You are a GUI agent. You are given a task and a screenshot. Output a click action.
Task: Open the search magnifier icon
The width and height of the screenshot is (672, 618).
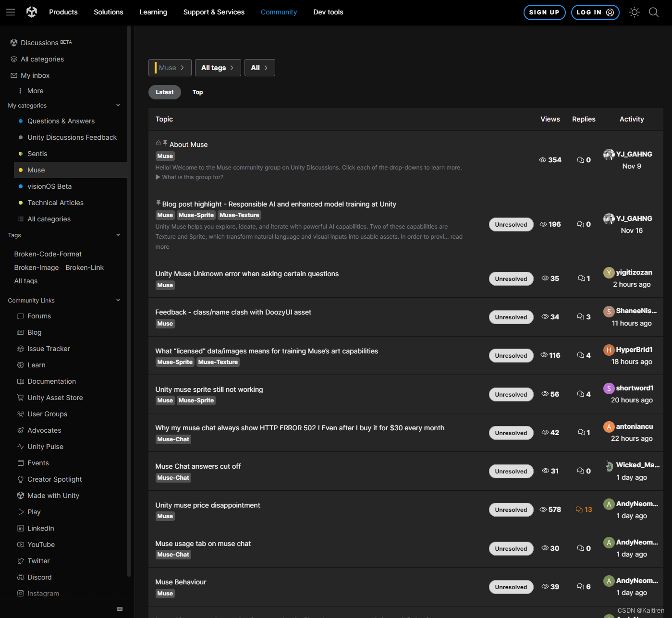(x=654, y=12)
